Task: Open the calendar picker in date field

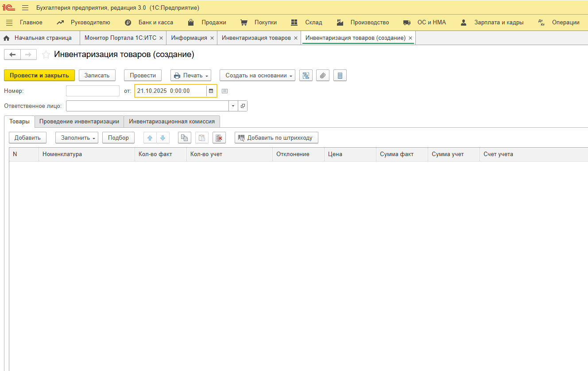Action: [x=211, y=91]
